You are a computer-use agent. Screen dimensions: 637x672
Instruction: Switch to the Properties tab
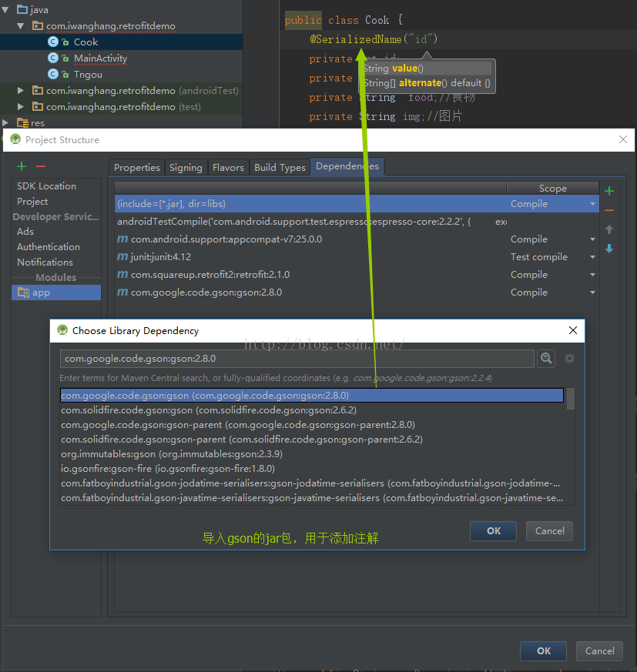coord(137,167)
